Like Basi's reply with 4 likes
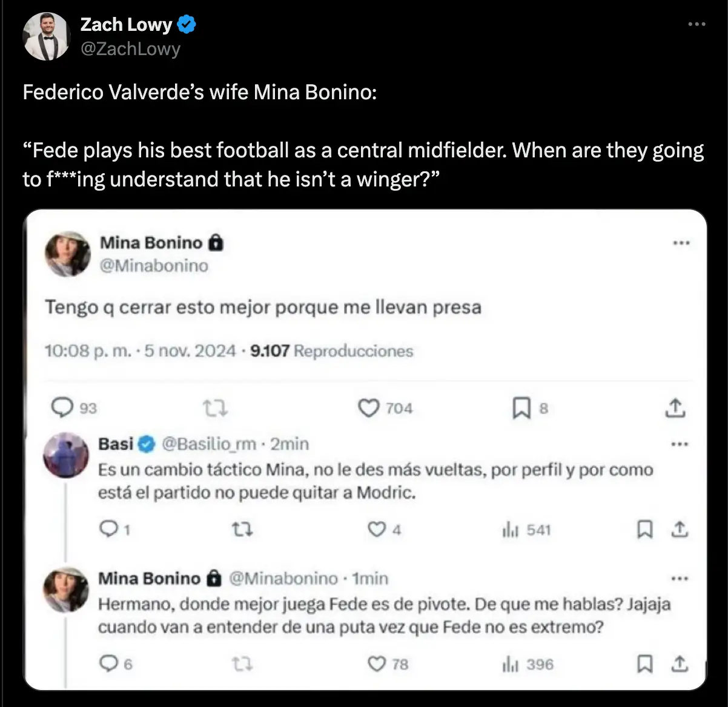 pyautogui.click(x=377, y=530)
